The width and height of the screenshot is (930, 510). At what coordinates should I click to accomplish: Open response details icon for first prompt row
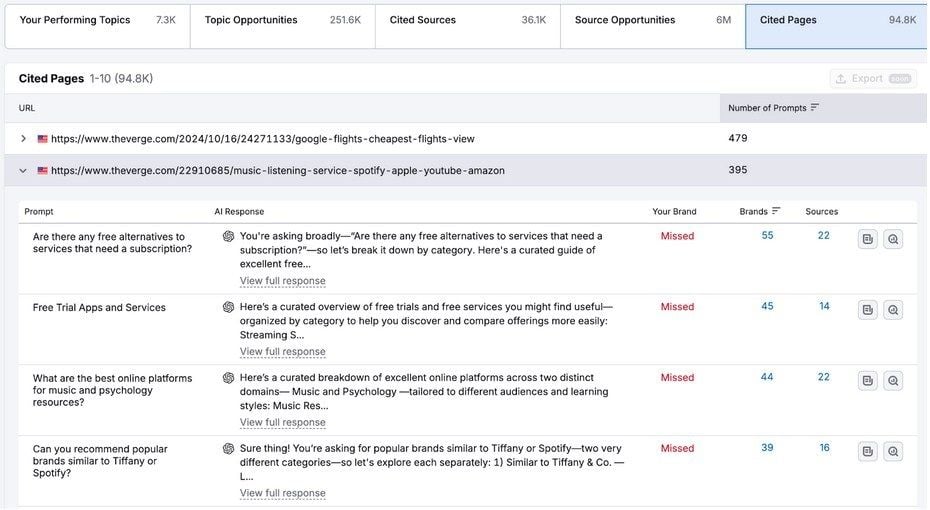tap(867, 239)
